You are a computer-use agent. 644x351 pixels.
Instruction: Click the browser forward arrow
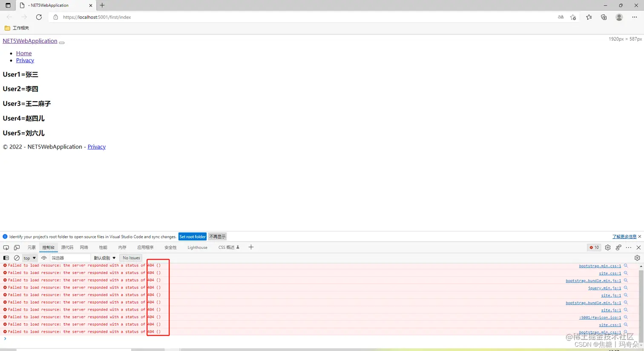[24, 17]
